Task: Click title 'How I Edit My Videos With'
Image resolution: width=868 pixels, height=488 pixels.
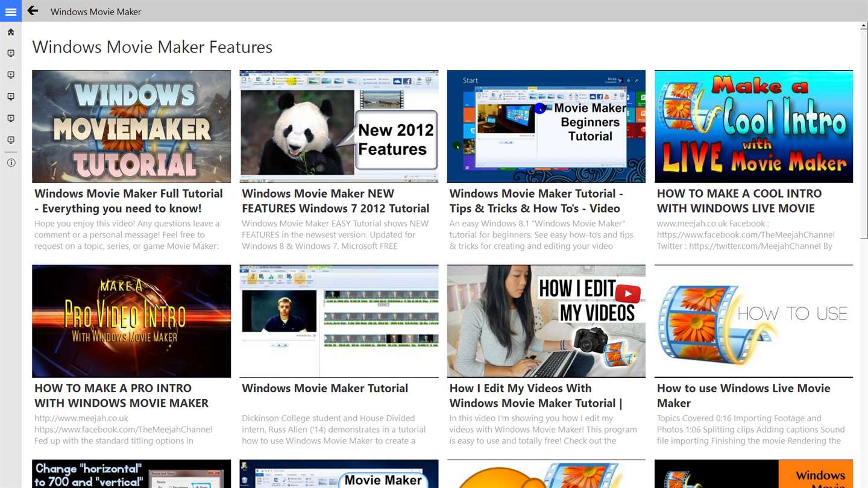Action: [x=536, y=395]
